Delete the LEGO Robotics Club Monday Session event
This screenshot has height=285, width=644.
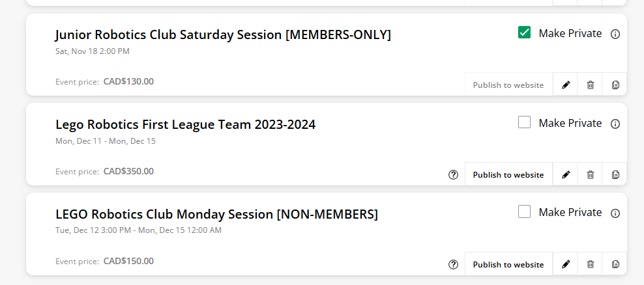click(591, 265)
